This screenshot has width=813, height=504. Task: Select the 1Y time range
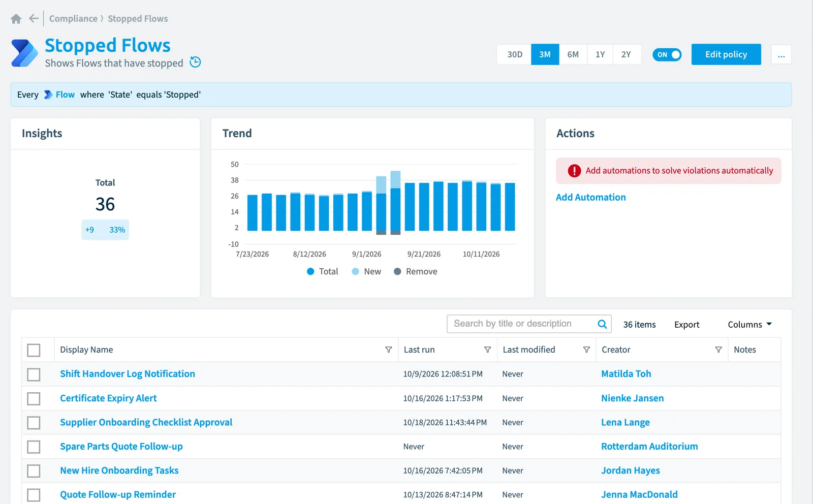(x=600, y=54)
